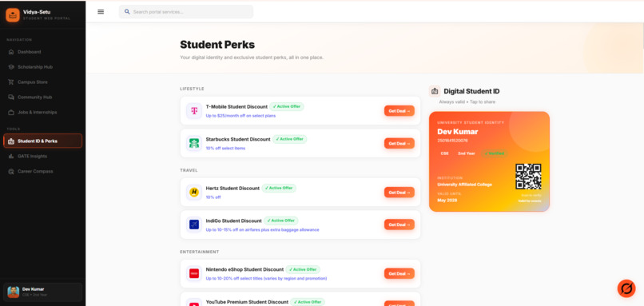This screenshot has height=306, width=644.
Task: Click the IndiGo airfares discount description
Action: (262, 229)
